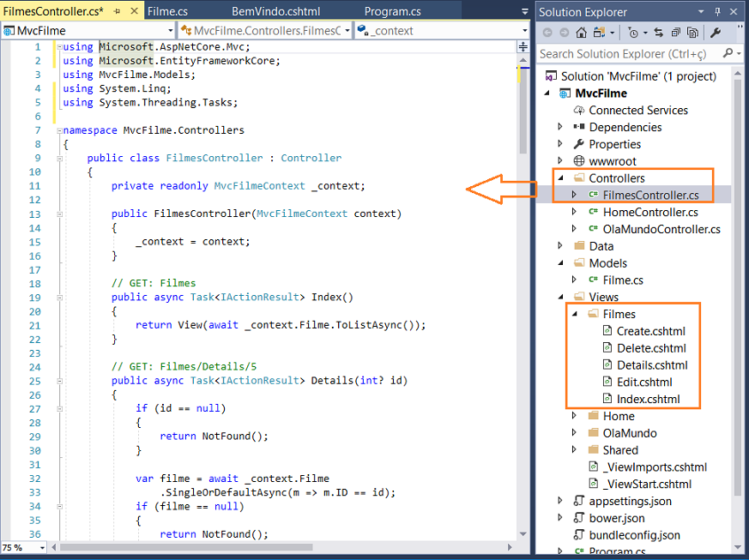Image resolution: width=749 pixels, height=560 pixels.
Task: Click the Back arrow in Solution Explorer toolbar
Action: [547, 33]
